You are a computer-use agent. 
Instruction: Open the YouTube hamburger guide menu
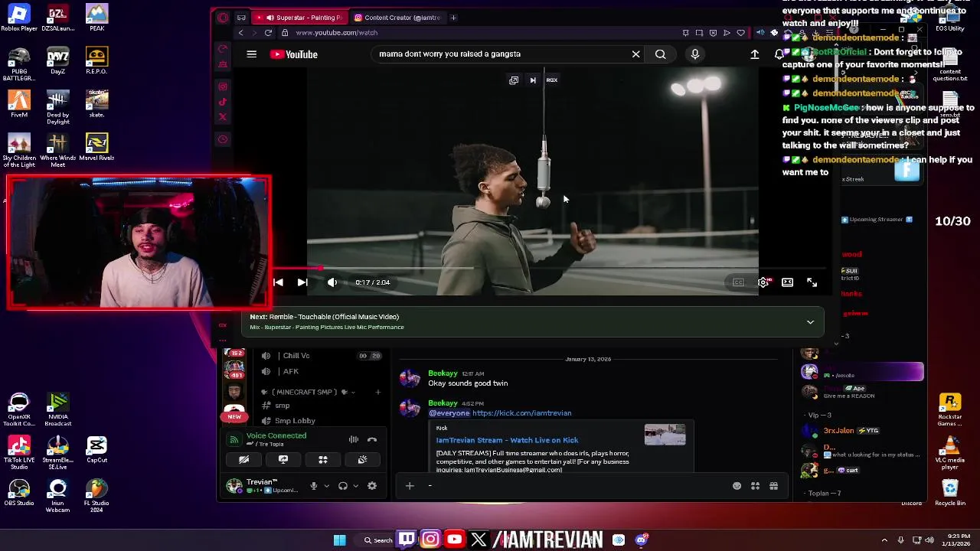pyautogui.click(x=251, y=54)
